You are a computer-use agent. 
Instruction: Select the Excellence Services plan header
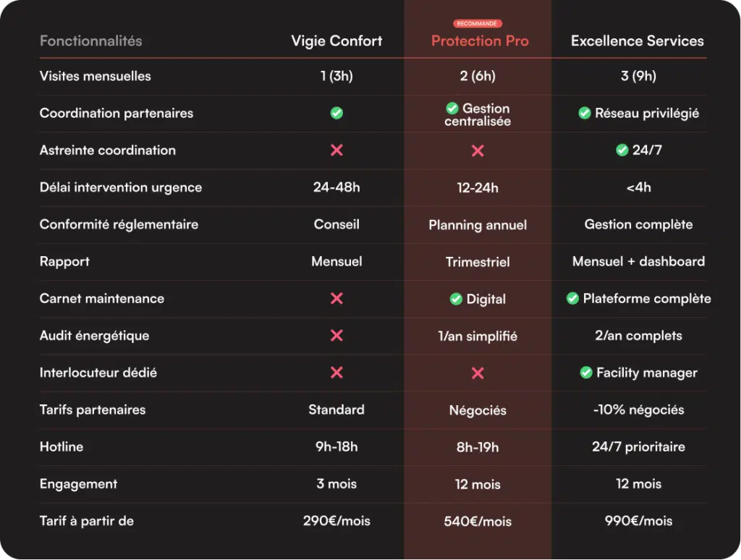click(x=637, y=41)
